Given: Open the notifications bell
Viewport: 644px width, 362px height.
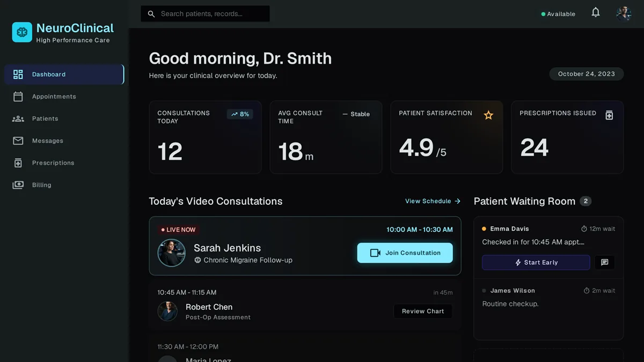Looking at the screenshot, I should [596, 12].
